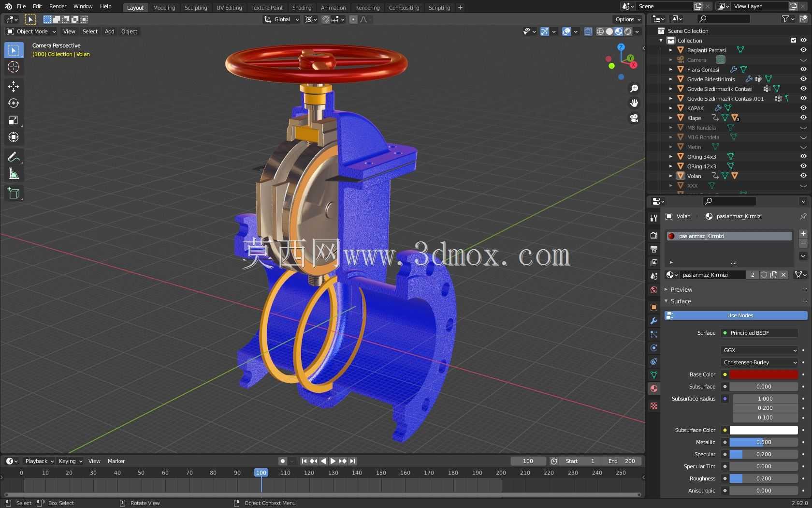Toggle X-ray mode in the viewport
Viewport: 812px width, 508px height.
point(588,31)
